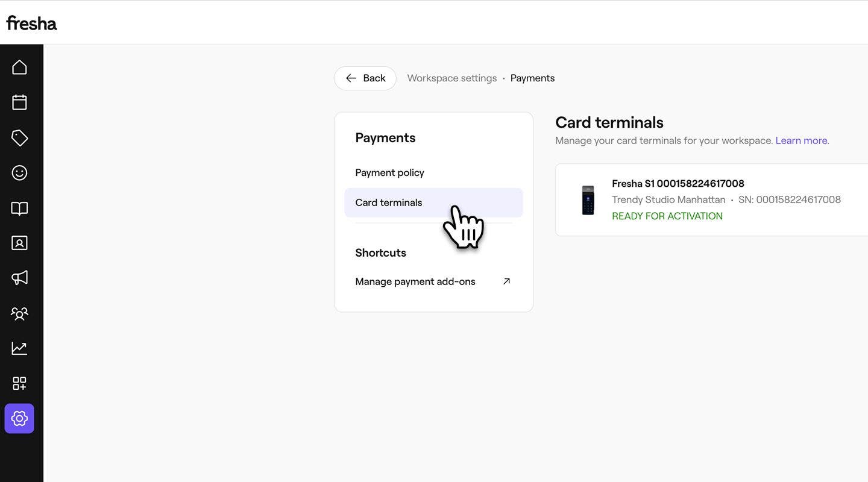Open Reports chart icon
The height and width of the screenshot is (482, 868).
[x=19, y=348]
